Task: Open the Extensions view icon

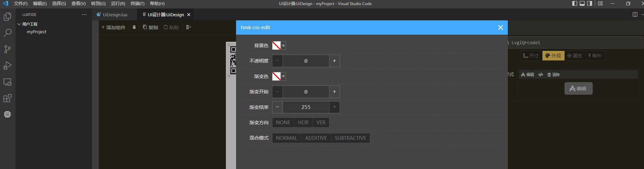Action: click(x=7, y=98)
